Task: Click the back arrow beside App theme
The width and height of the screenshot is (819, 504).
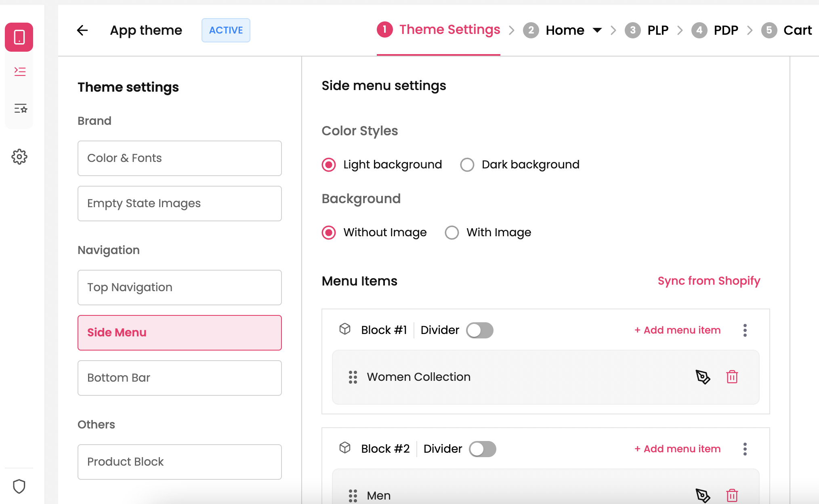Action: coord(82,30)
